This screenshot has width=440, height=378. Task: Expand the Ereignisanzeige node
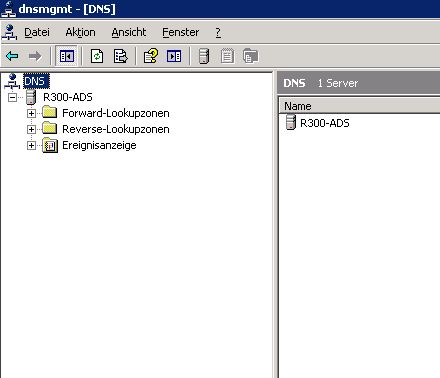coord(31,145)
